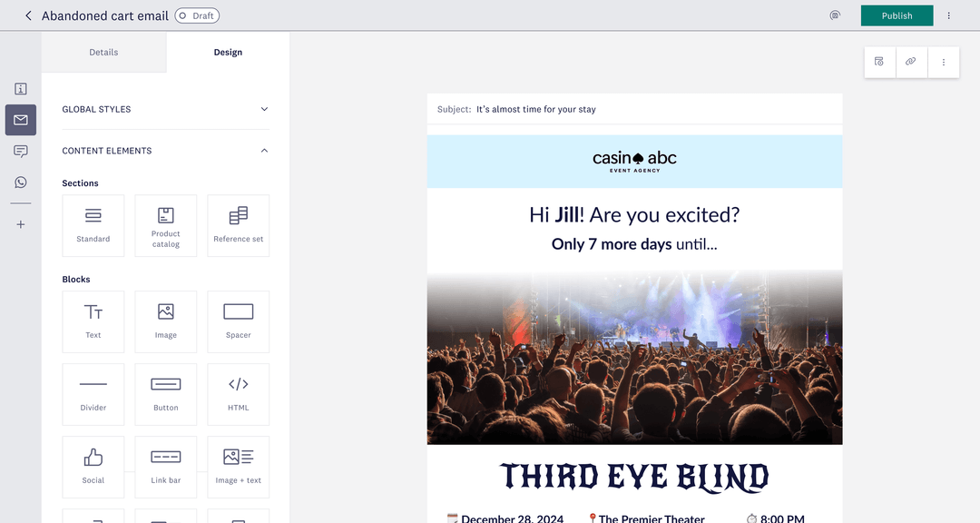Click the autosave status icon near Publish
Image resolution: width=980 pixels, height=523 pixels.
[x=835, y=15]
